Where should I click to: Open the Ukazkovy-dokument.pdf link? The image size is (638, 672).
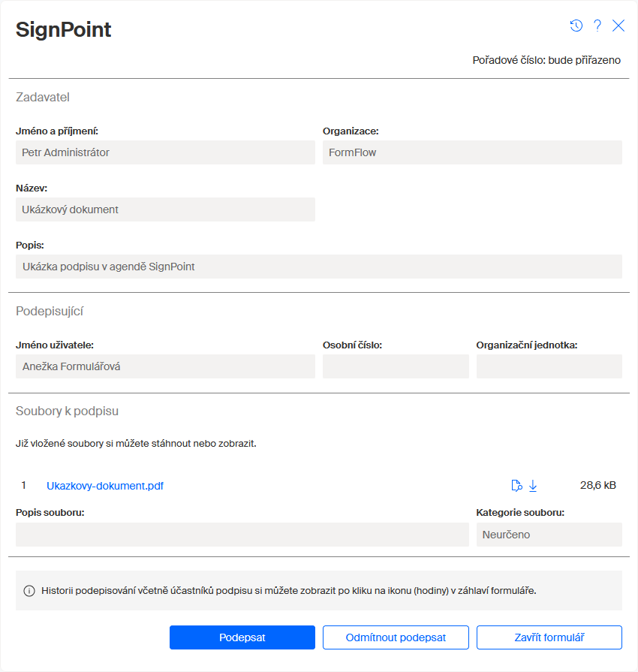click(x=105, y=486)
